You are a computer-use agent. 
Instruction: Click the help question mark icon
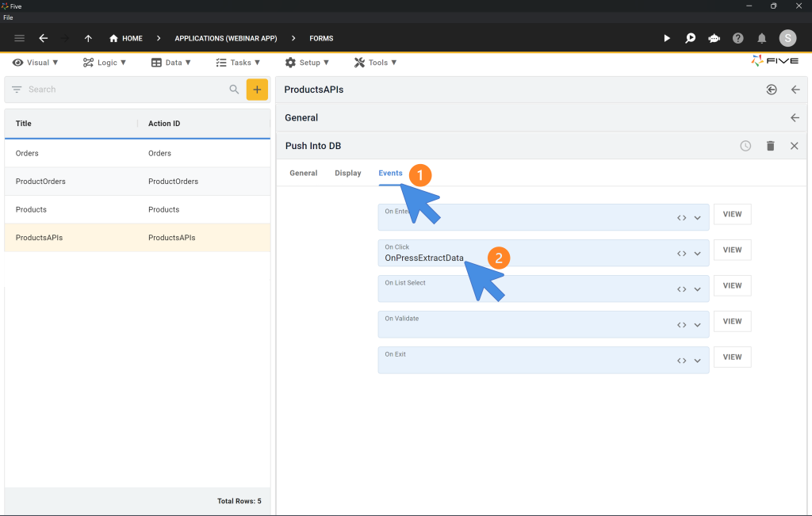click(738, 38)
